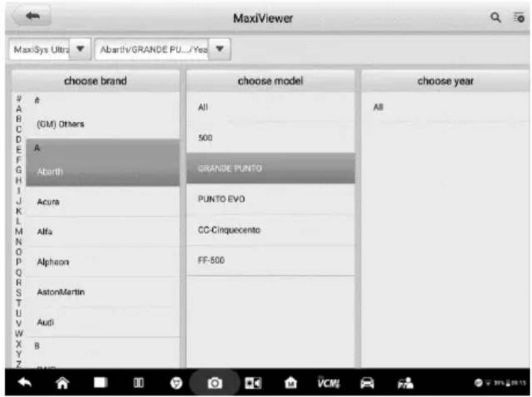Image resolution: width=532 pixels, height=397 pixels.
Task: Go back using the bottom bar arrow
Action: point(25,383)
